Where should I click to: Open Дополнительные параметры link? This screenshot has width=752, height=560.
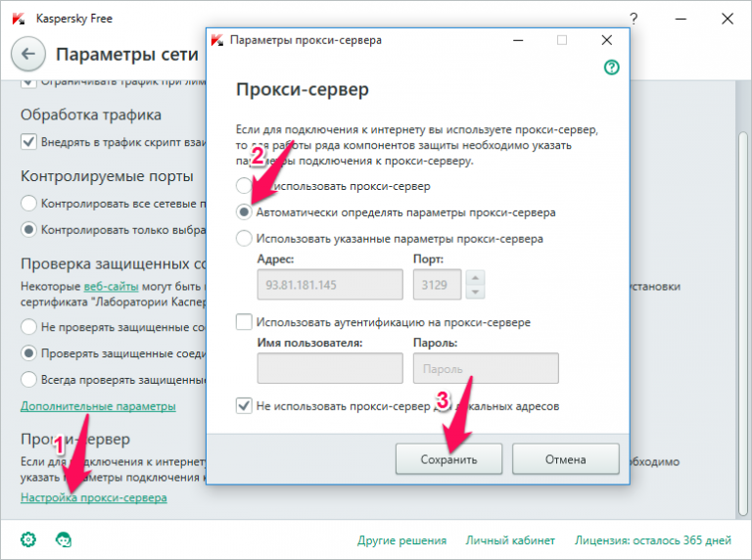coord(98,405)
